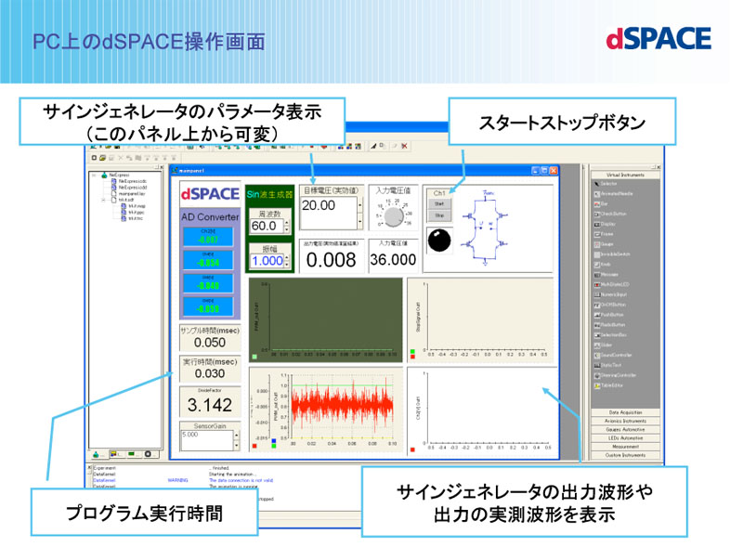The width and height of the screenshot is (743, 560).
Task: Open the Gauges Automotive group
Action: 625,430
